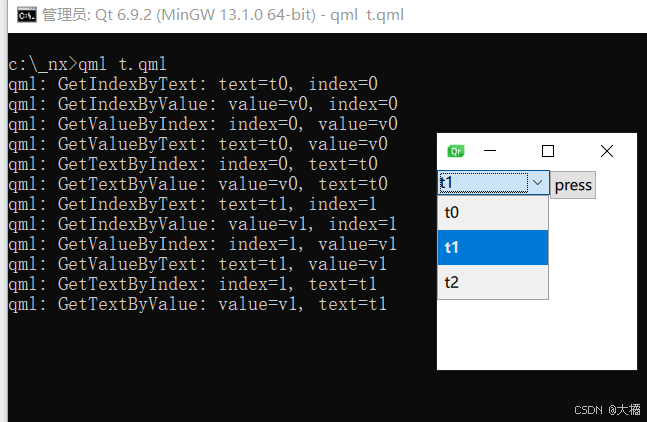Click 'GetTextByIndex: index=1, text=t1' line

click(193, 284)
